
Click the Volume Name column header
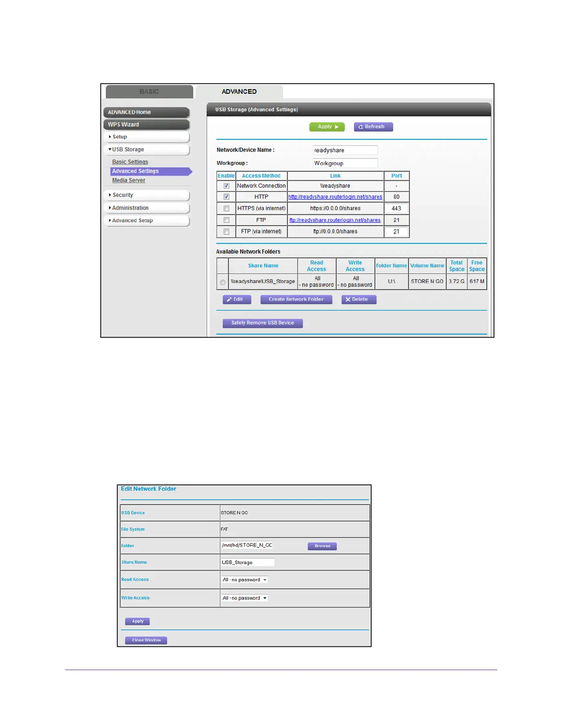(427, 266)
